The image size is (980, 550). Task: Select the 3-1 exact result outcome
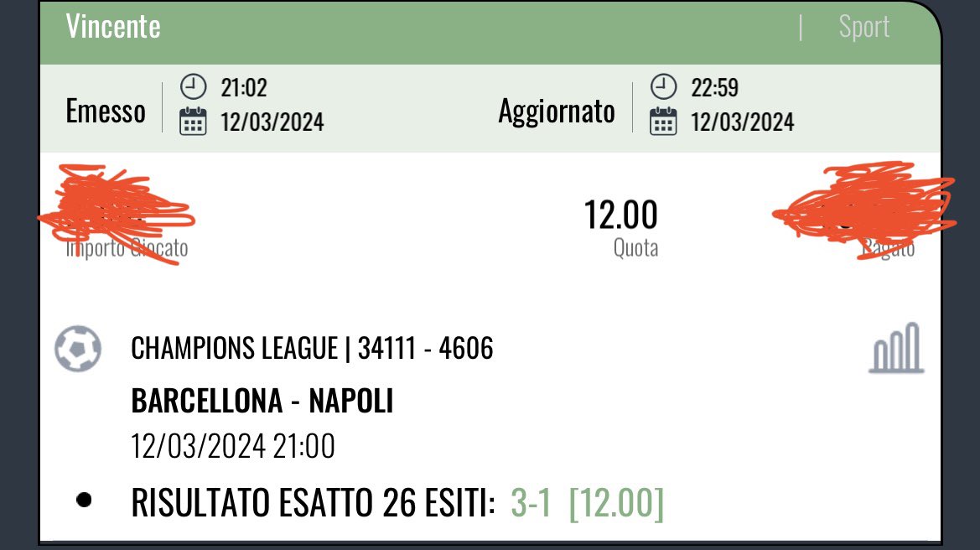point(531,502)
